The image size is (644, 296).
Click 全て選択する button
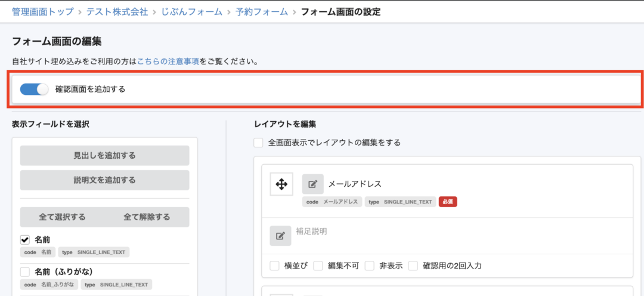[62, 217]
